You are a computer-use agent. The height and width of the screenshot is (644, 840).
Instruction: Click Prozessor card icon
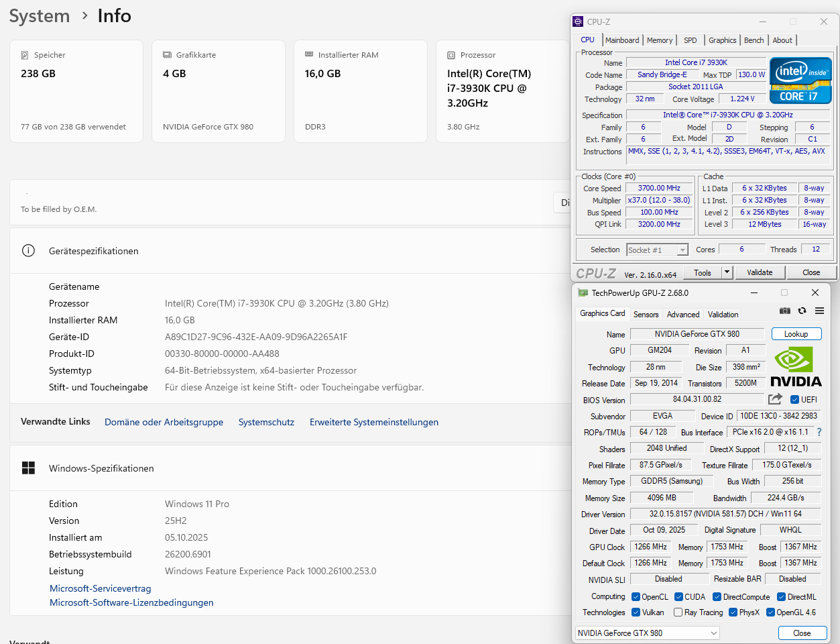point(451,55)
